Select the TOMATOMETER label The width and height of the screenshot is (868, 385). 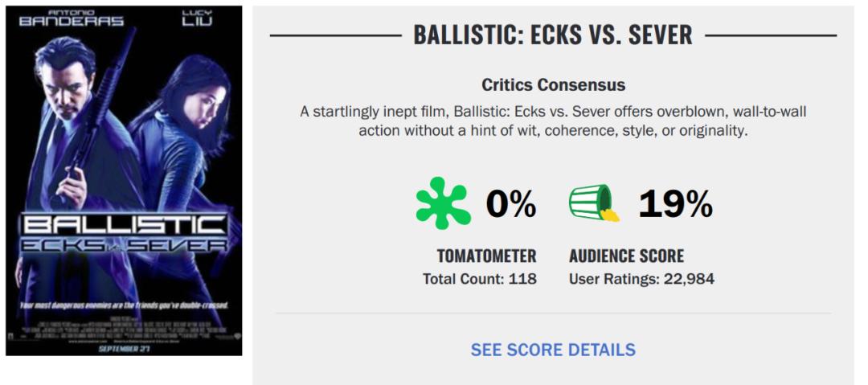(x=486, y=256)
